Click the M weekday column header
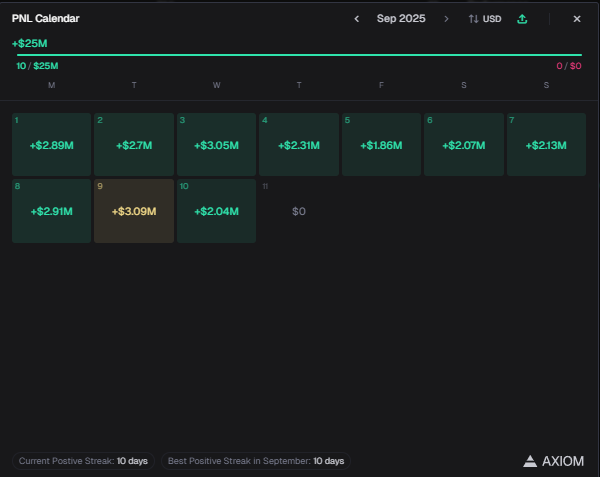 point(52,85)
